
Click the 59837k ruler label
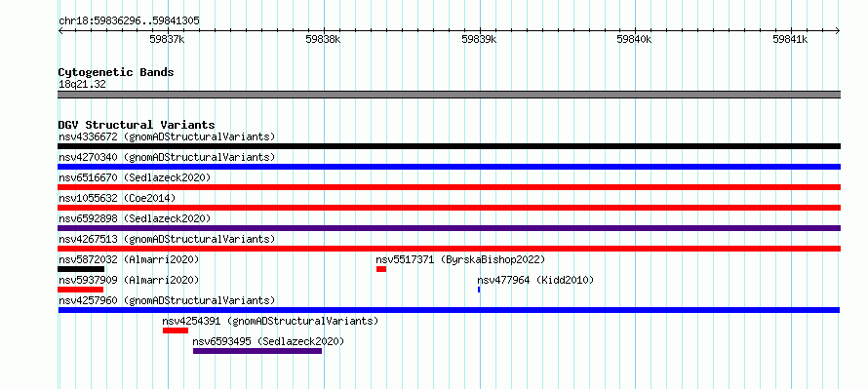[167, 40]
